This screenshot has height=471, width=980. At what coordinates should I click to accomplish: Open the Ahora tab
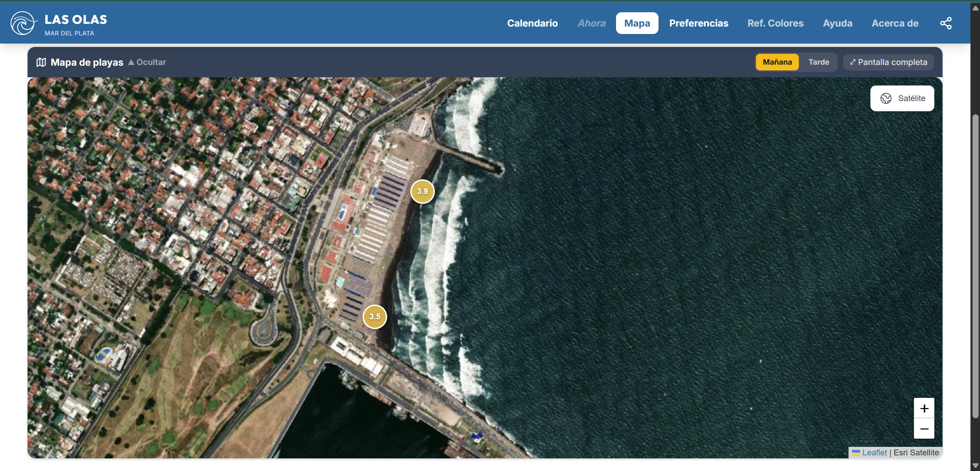tap(591, 23)
